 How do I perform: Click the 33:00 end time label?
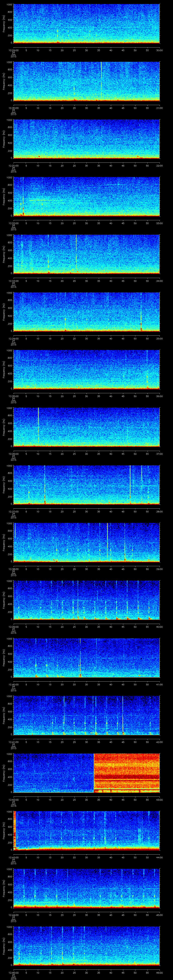click(160, 223)
